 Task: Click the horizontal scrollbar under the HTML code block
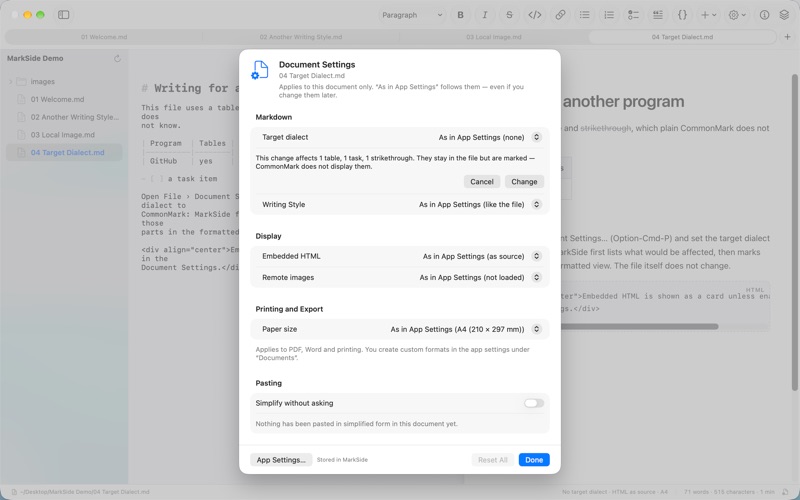639,327
